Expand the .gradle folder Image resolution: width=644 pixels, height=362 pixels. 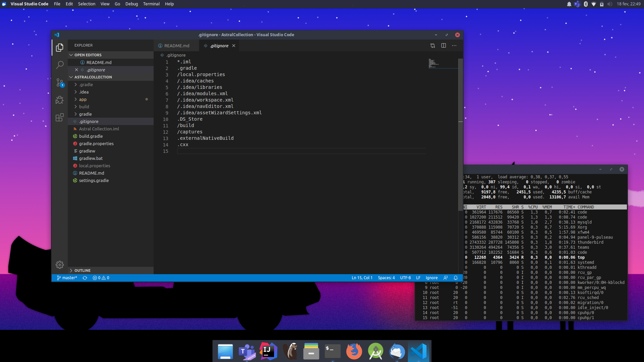pyautogui.click(x=111, y=84)
